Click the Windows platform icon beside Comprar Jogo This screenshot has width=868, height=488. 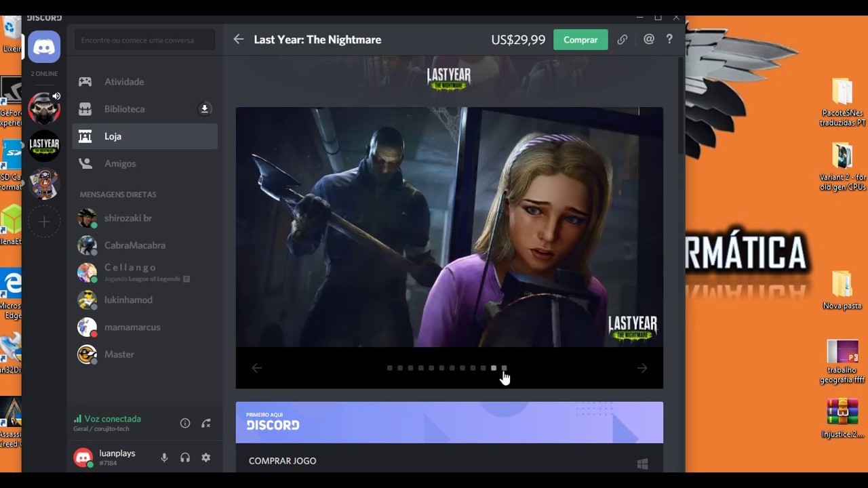pyautogui.click(x=642, y=464)
